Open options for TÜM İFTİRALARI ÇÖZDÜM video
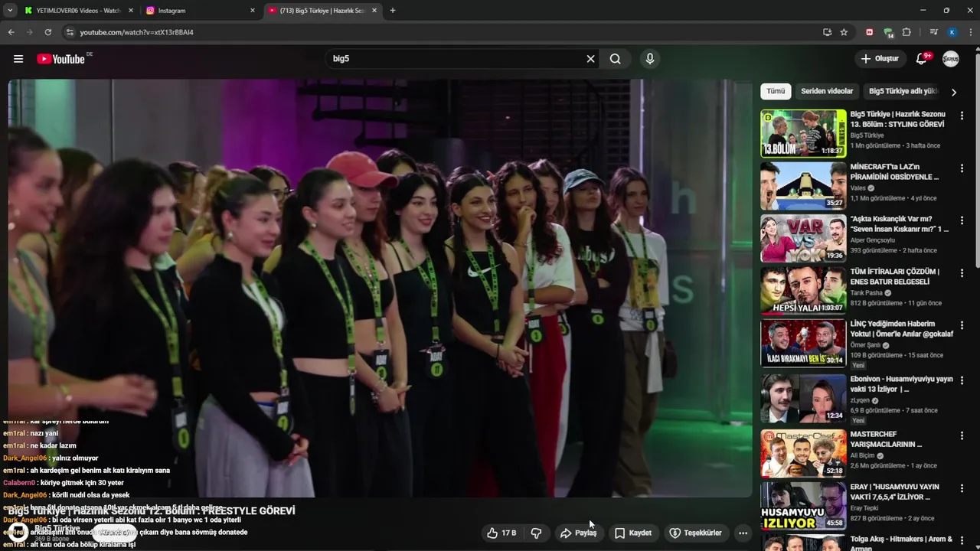The image size is (980, 551). 962,272
